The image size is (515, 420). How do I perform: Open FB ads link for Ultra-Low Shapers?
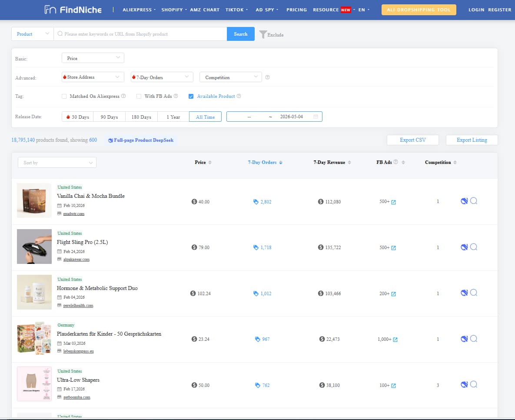click(x=393, y=386)
